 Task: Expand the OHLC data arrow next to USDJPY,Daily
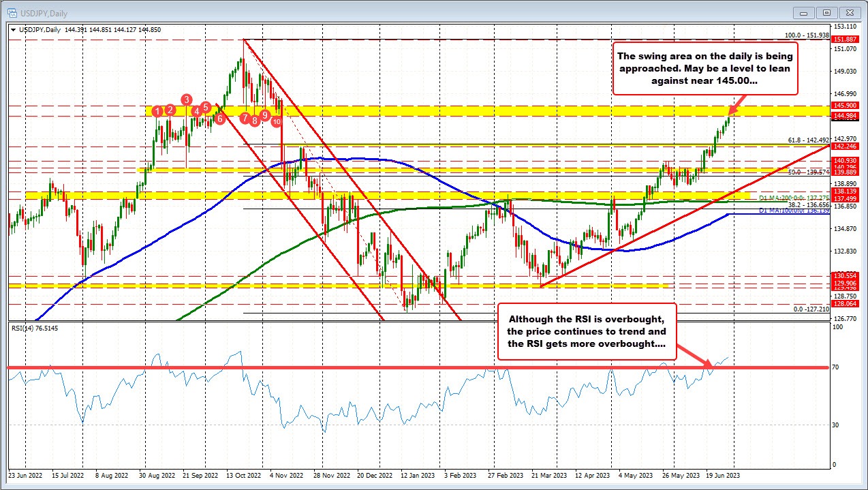(12, 29)
